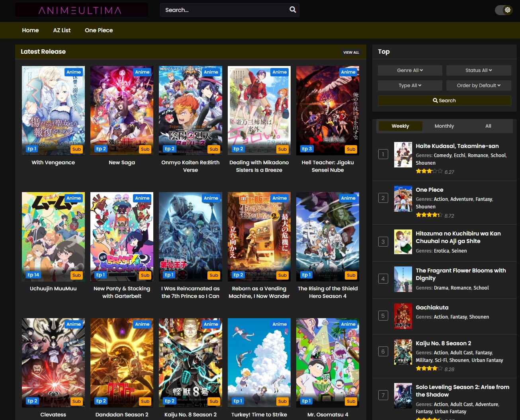
Task: Click Uchuujin MuuMuu title link
Action: (x=53, y=288)
